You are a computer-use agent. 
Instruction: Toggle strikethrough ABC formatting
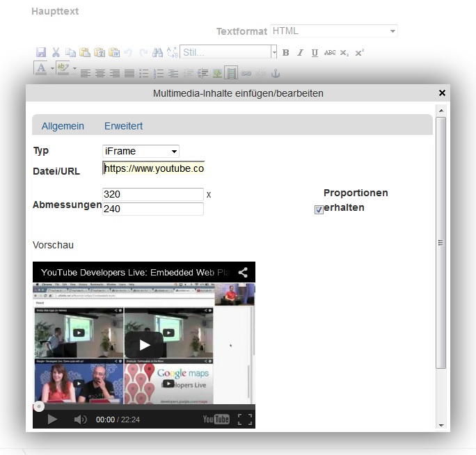[330, 53]
